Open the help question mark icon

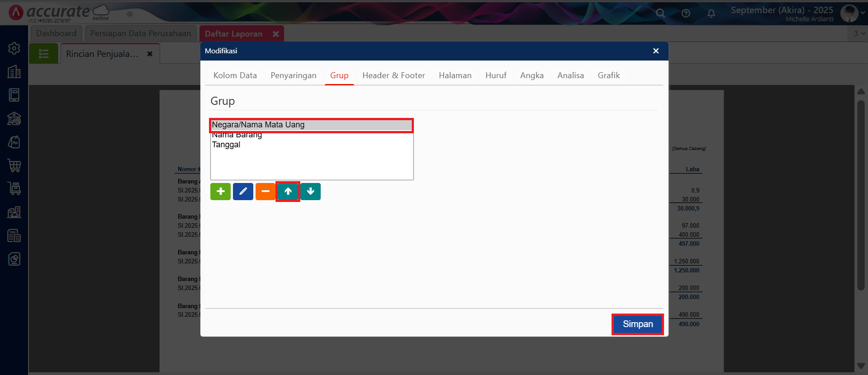[x=686, y=14]
